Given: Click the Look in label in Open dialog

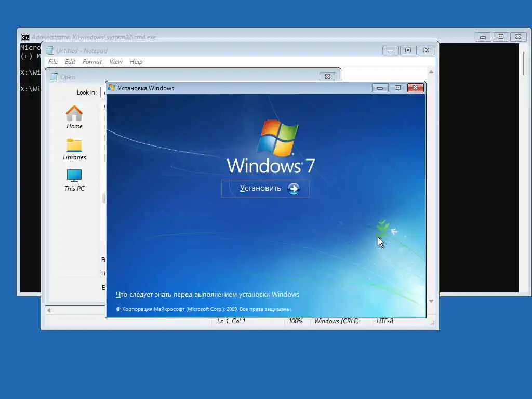Looking at the screenshot, I should [87, 92].
